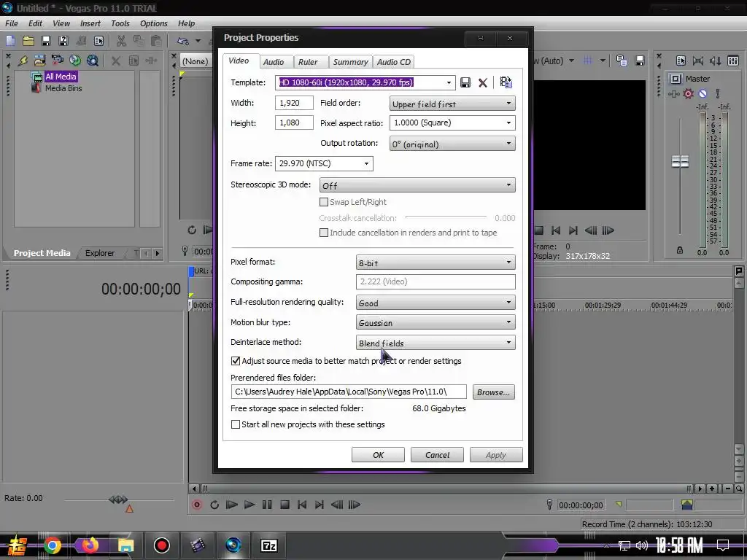Open Google Chrome from the taskbar
The image size is (747, 560).
tap(53, 545)
